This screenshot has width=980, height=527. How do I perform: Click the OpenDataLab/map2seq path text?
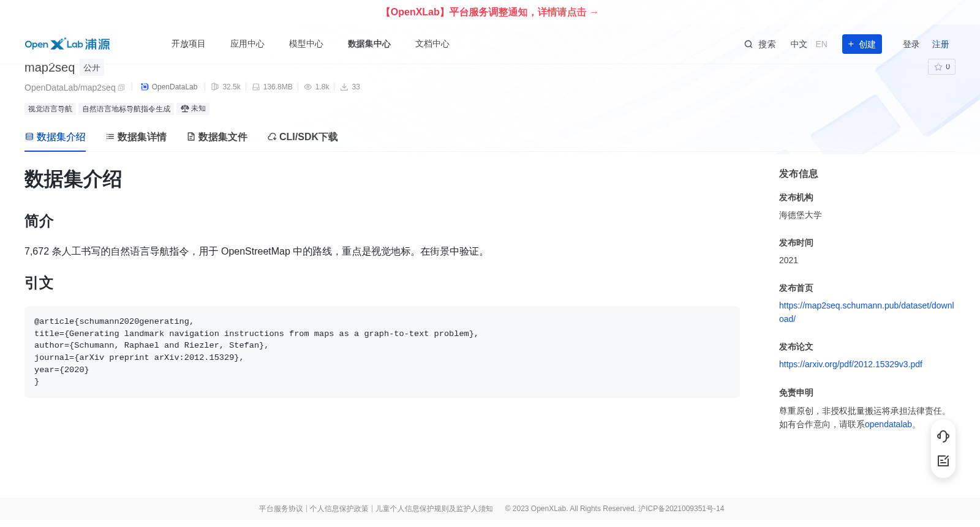click(70, 88)
